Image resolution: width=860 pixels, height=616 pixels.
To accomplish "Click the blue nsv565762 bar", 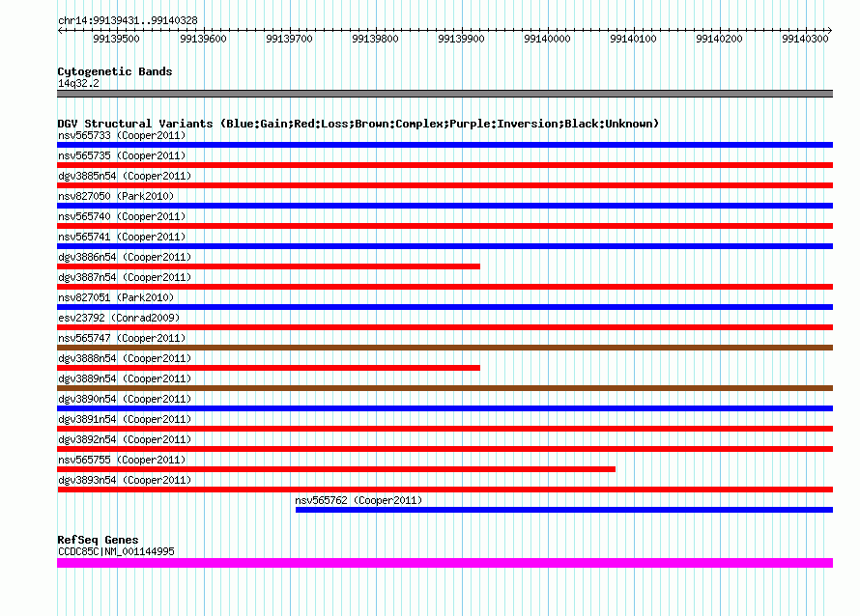I will click(564, 510).
